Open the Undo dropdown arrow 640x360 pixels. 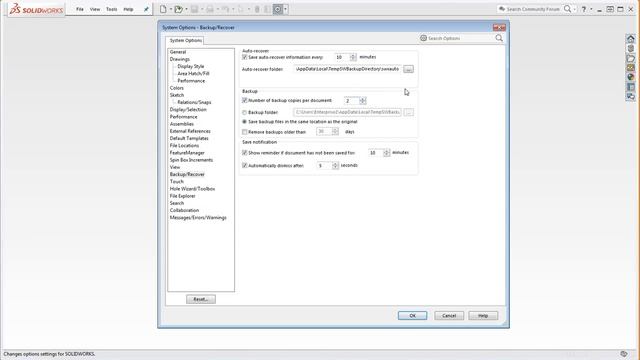(233, 9)
